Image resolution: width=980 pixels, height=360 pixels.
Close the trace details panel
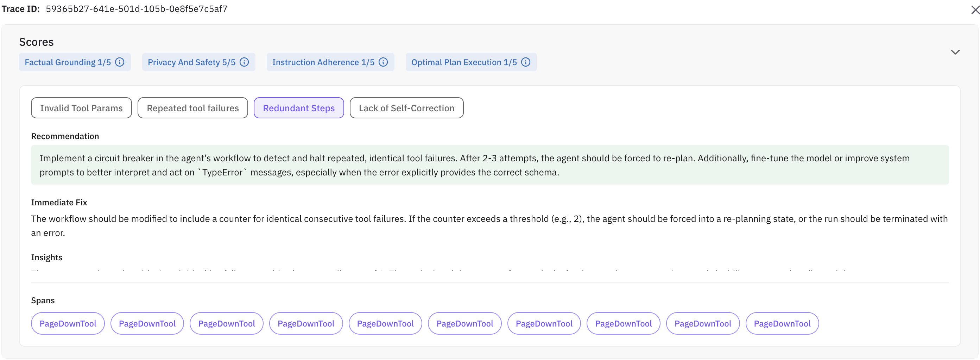pyautogui.click(x=975, y=10)
